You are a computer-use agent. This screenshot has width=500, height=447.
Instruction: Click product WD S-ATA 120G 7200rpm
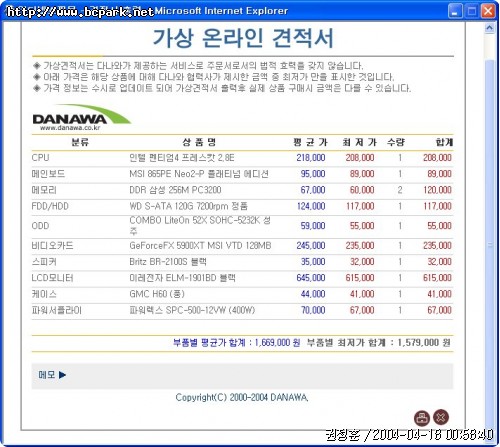coord(189,206)
